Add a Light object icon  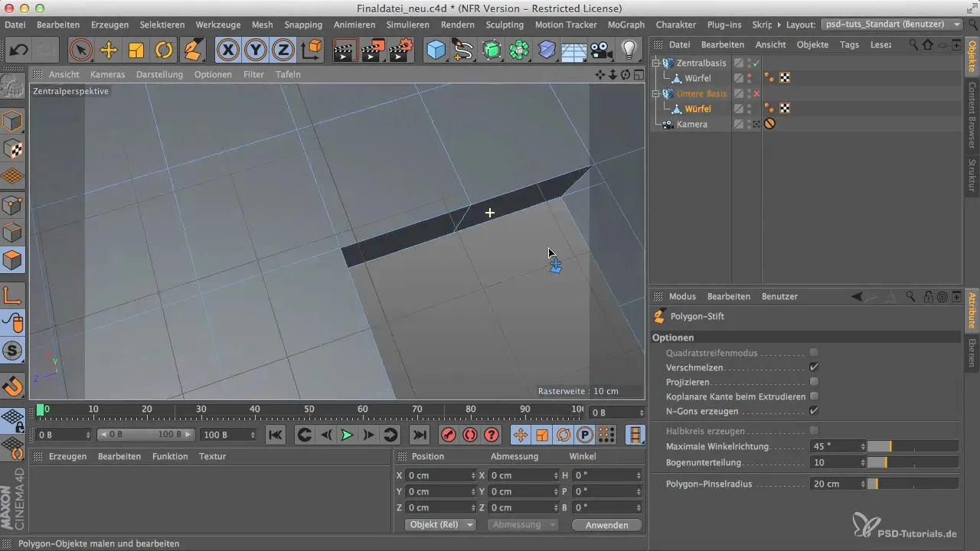click(629, 51)
